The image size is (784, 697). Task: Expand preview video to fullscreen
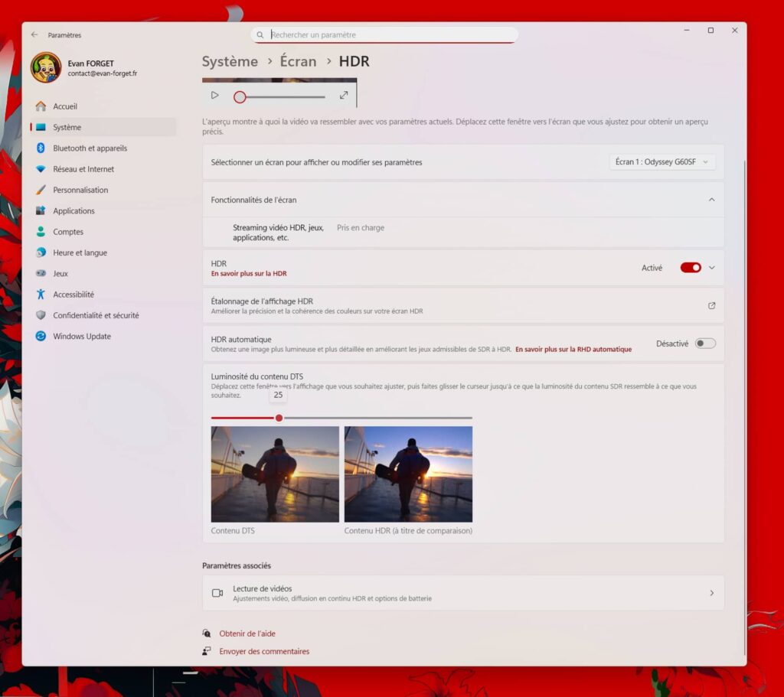tap(344, 96)
